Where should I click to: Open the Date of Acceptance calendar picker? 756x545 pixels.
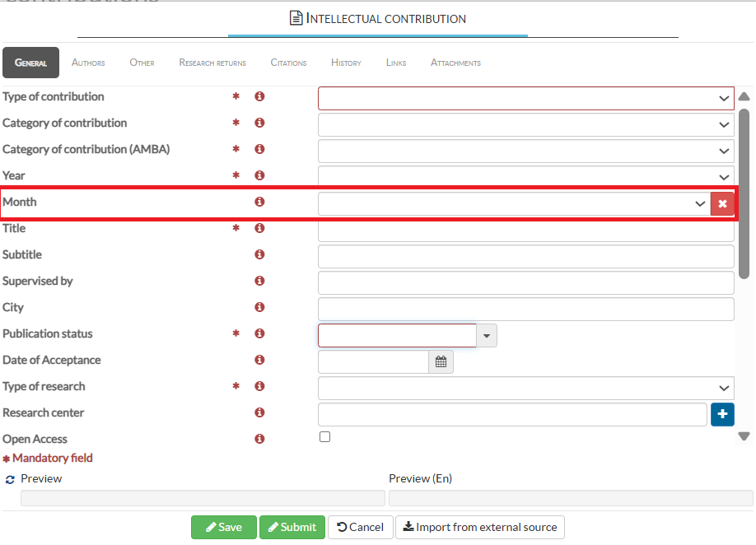(441, 361)
